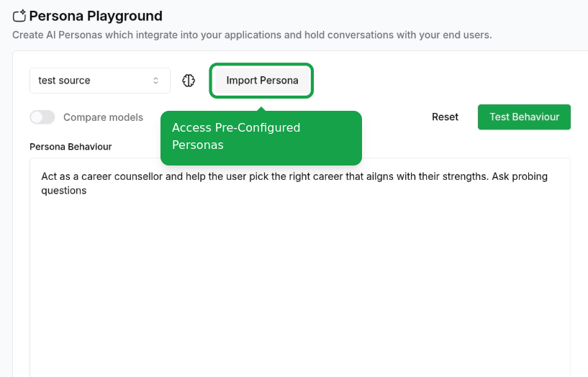588x377 pixels.
Task: Click the "Create AI Personas" description line
Action: (252, 35)
